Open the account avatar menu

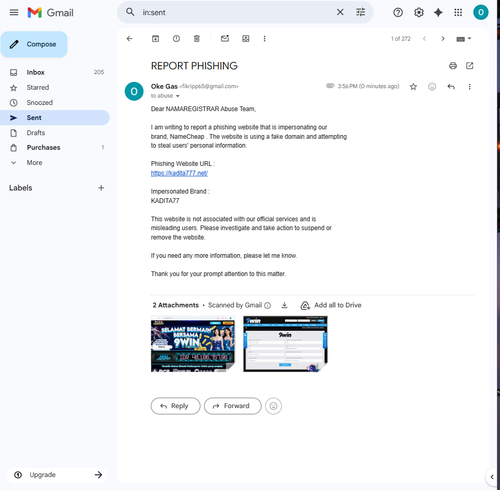pyautogui.click(x=481, y=12)
